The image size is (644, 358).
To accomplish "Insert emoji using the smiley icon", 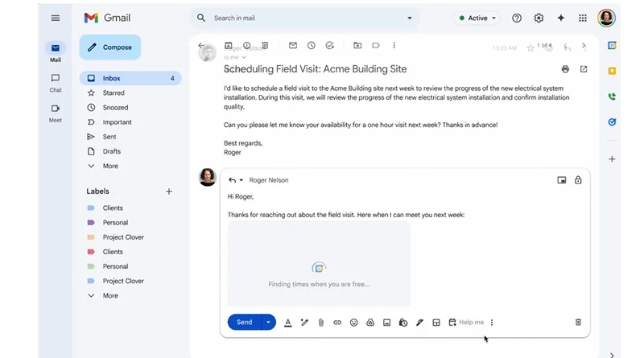I will point(353,323).
